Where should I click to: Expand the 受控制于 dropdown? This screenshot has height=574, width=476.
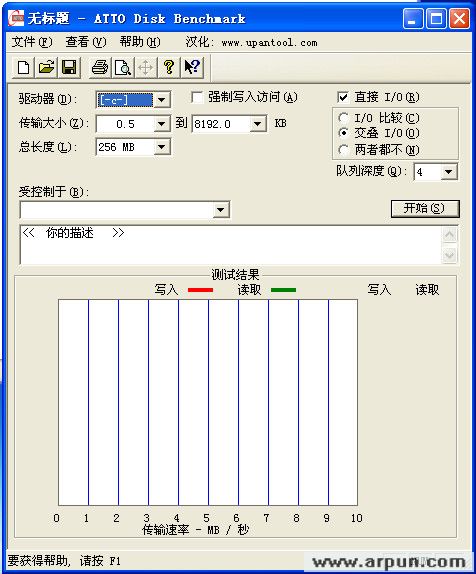tap(220, 210)
